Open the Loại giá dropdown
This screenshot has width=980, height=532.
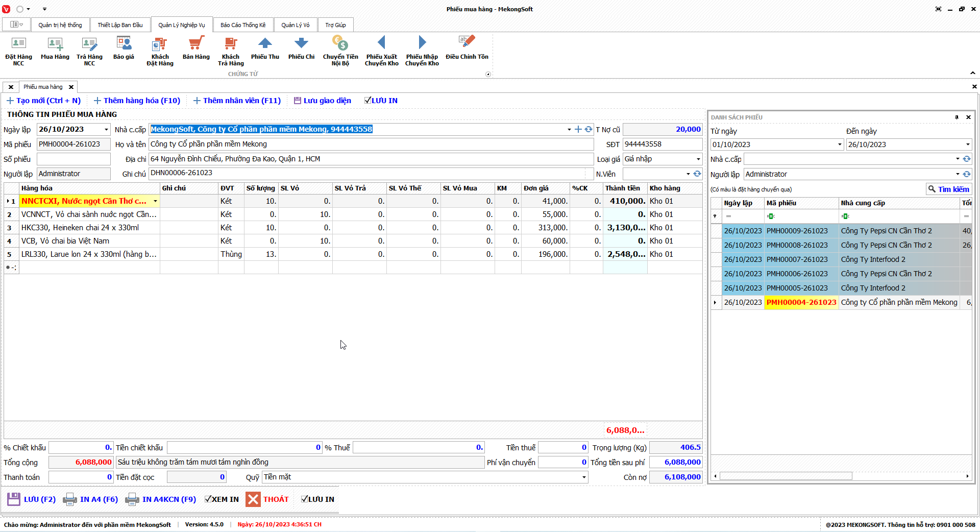coord(698,159)
